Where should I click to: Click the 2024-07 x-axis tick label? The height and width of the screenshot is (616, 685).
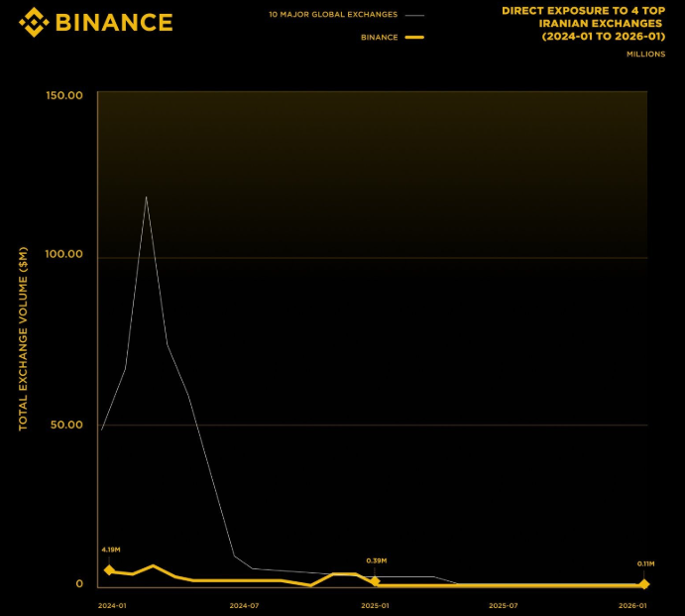244,605
